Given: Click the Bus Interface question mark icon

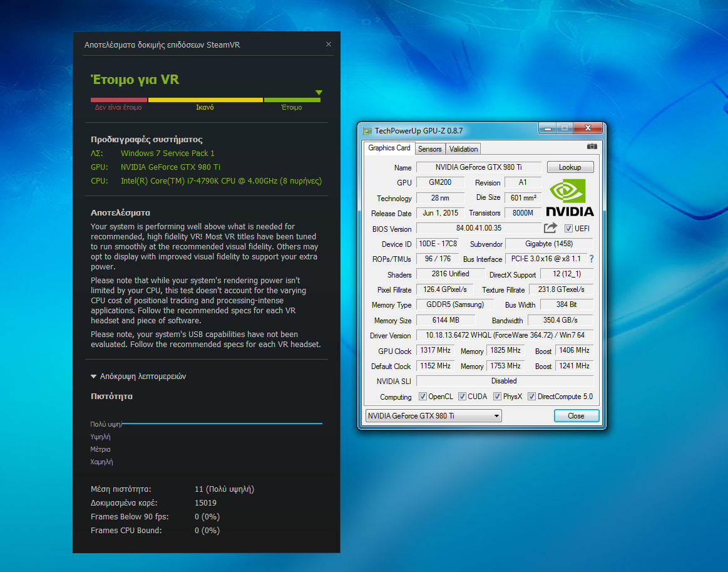Looking at the screenshot, I should pyautogui.click(x=592, y=259).
